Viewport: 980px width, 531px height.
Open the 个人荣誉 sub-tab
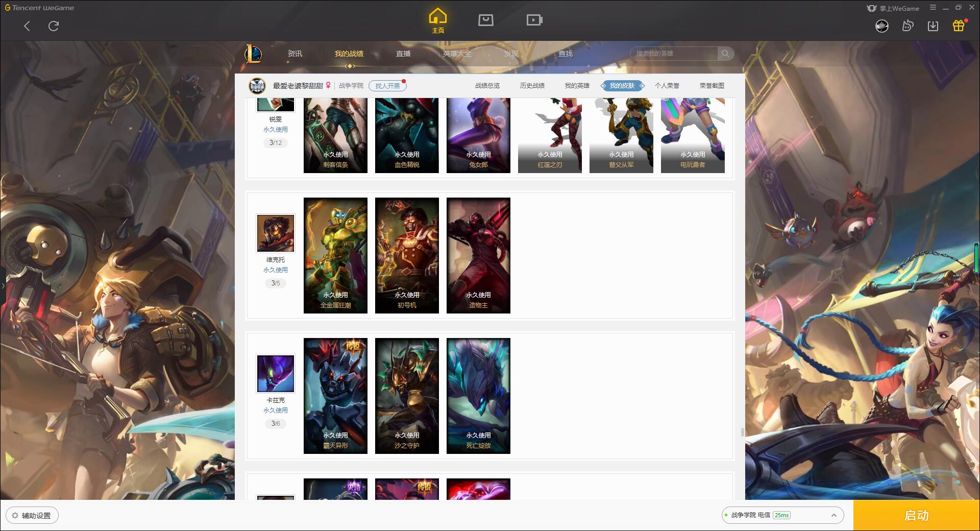click(667, 86)
